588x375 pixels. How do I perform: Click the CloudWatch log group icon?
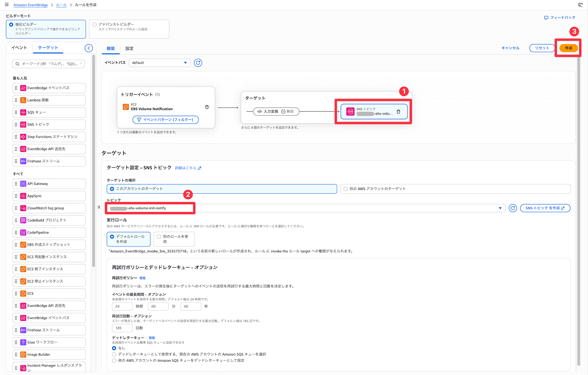pos(23,208)
